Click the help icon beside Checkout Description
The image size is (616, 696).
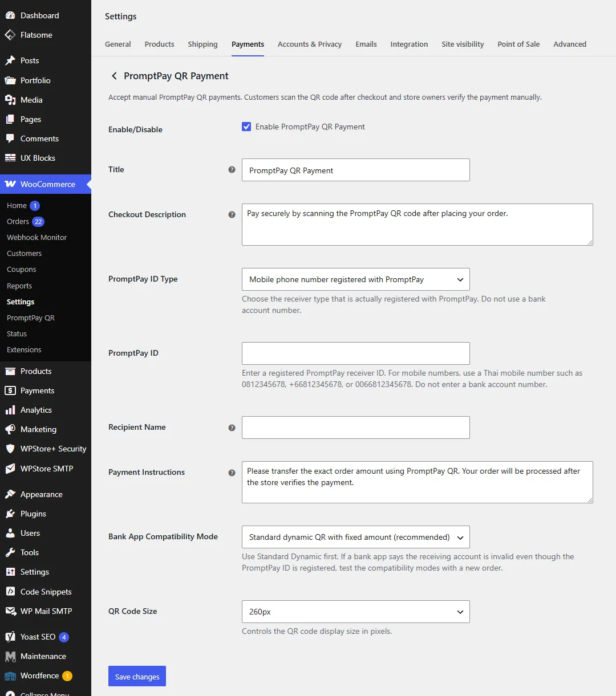coord(232,215)
